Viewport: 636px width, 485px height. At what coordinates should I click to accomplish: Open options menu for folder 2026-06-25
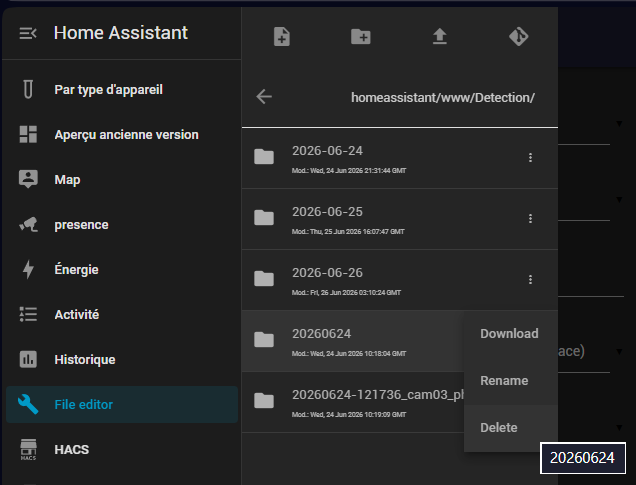tap(530, 219)
